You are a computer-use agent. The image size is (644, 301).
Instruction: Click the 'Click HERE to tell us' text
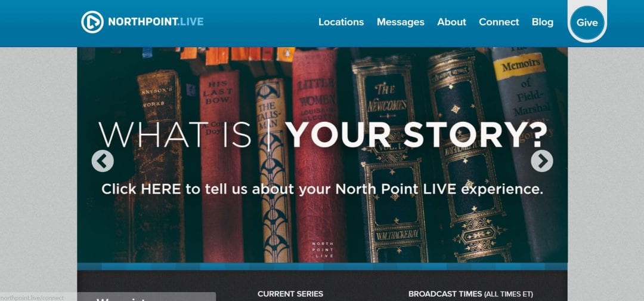(322, 189)
